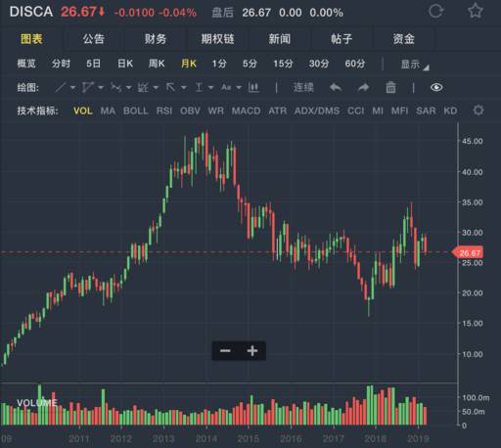The width and height of the screenshot is (501, 448).
Task: Open the 期权链 options chain tab
Action: (217, 39)
